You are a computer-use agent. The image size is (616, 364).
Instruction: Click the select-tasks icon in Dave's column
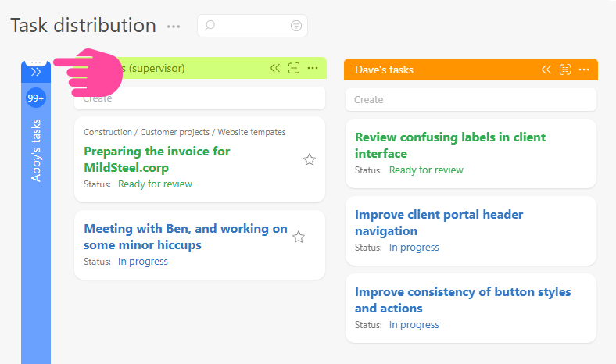565,70
